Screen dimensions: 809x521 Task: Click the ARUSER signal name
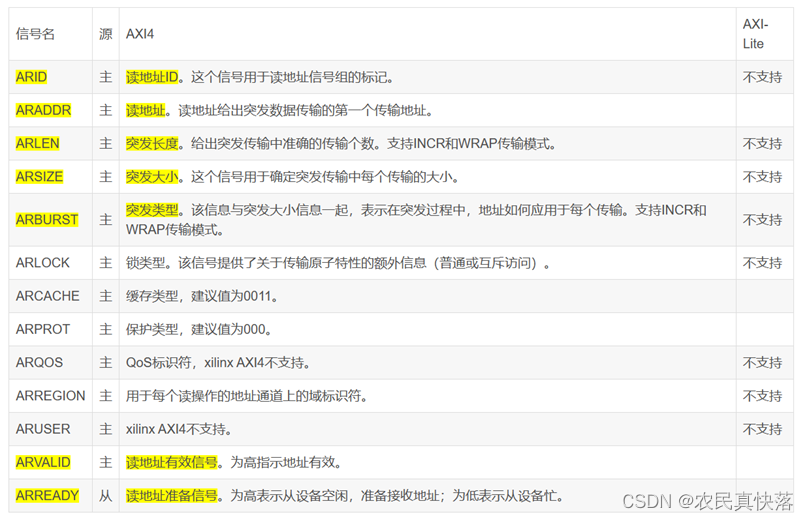42,429
